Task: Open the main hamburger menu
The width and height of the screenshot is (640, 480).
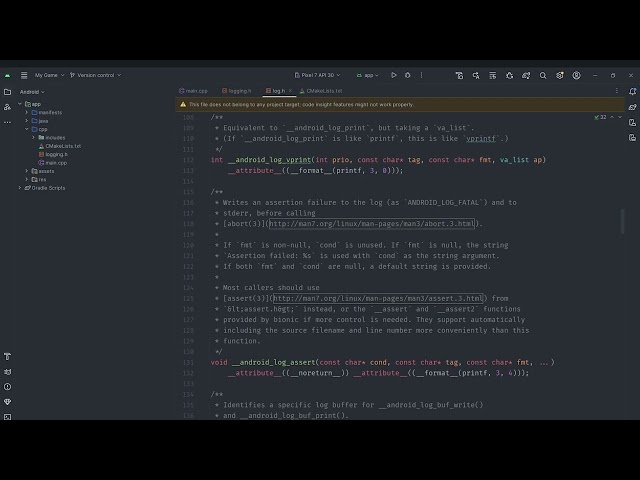Action: tap(24, 75)
